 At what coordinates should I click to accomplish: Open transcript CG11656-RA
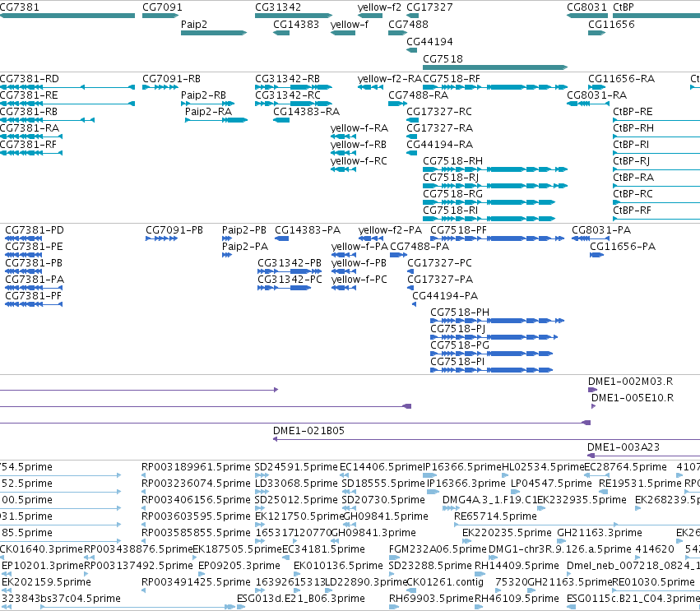[621, 79]
